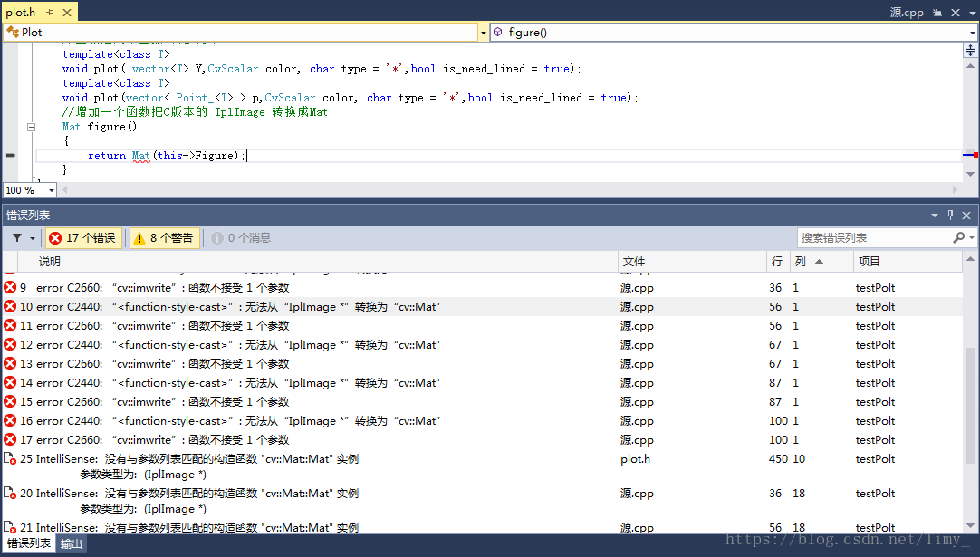Viewport: 980px width, 557px height.
Task: Close the error list panel
Action: 966,215
